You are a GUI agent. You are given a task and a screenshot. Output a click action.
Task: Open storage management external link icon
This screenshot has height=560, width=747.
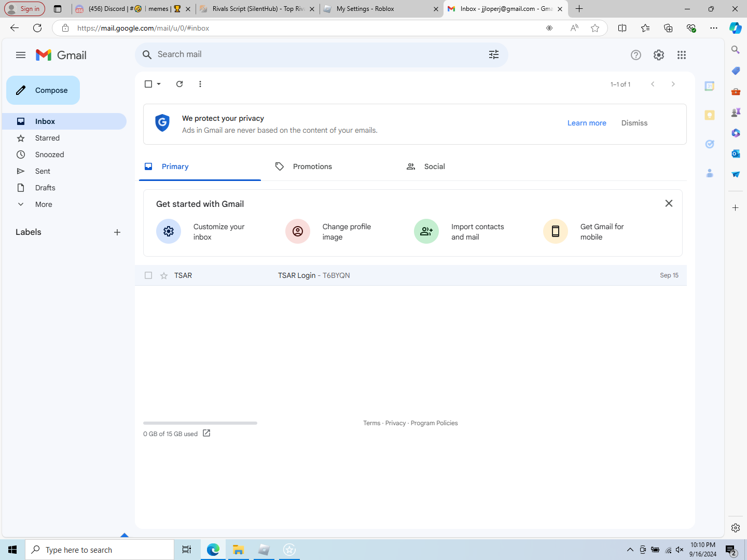click(206, 433)
